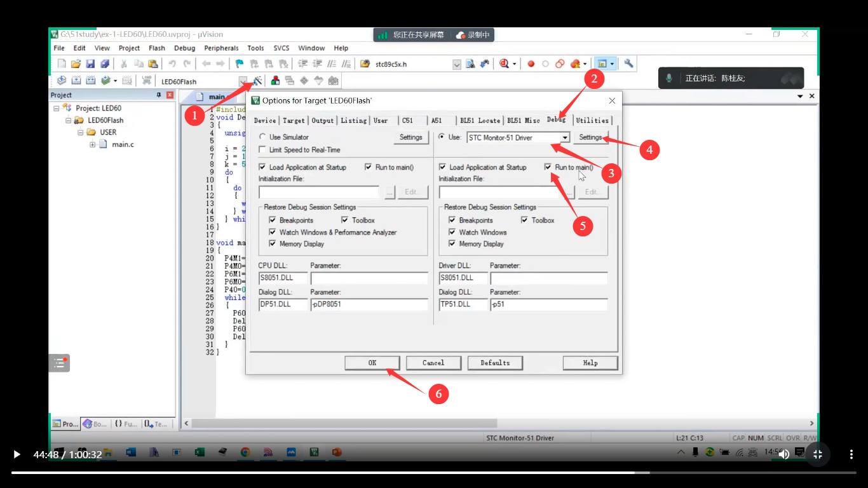
Task: Switch to the Utilities tab
Action: 592,121
